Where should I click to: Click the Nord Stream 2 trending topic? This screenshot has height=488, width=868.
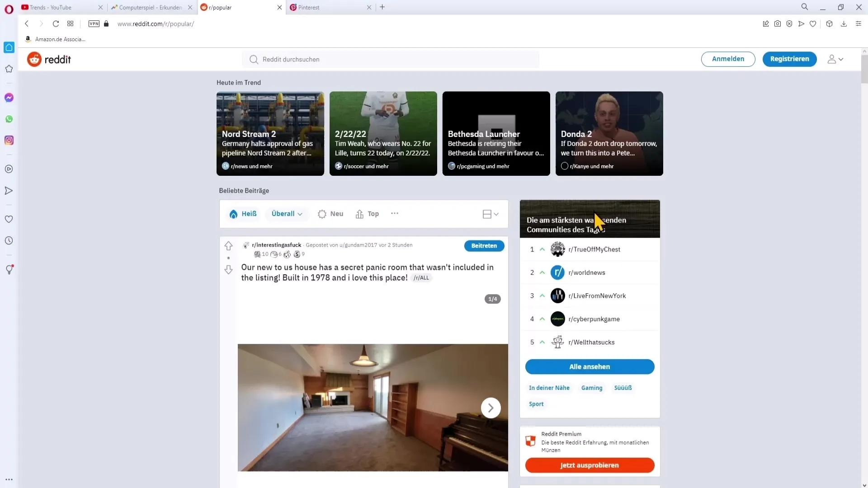click(270, 133)
